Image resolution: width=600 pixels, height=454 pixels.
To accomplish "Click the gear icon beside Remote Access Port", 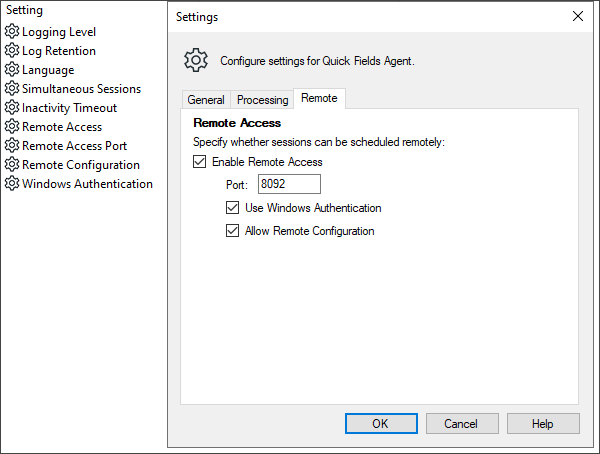I will click(12, 146).
